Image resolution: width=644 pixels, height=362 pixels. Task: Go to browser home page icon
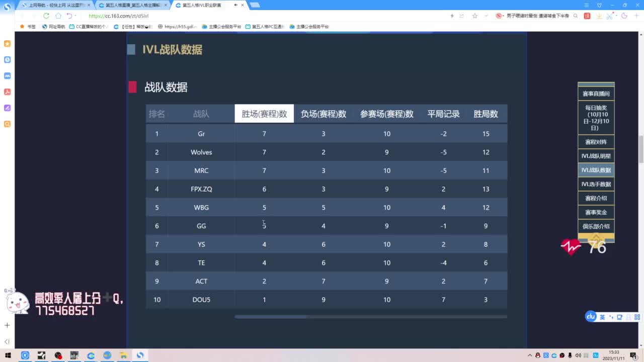click(x=58, y=16)
